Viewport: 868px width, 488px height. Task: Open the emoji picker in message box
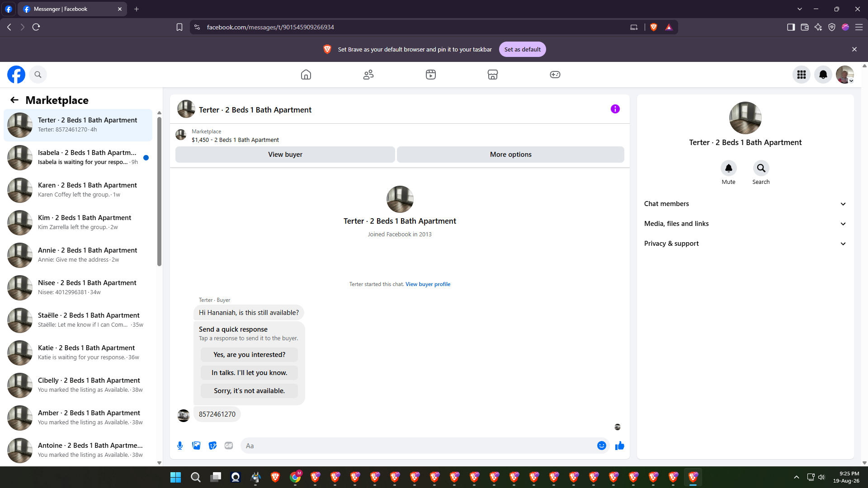coord(602,446)
